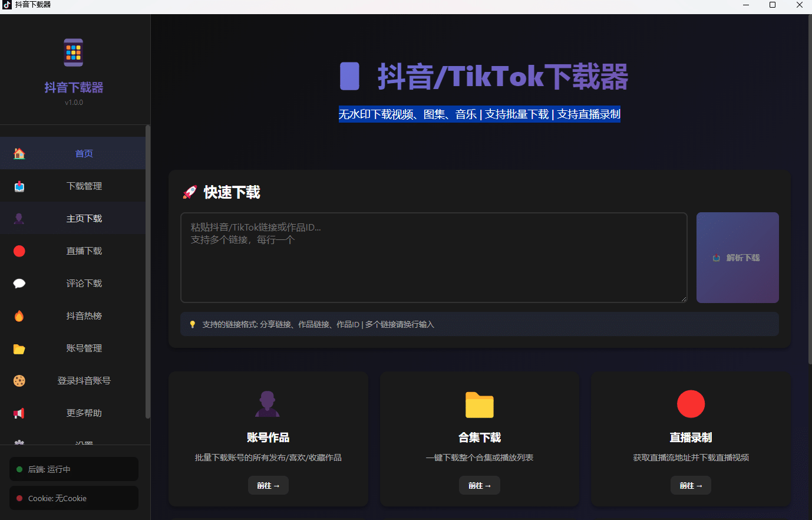Image resolution: width=812 pixels, height=520 pixels.
Task: Open 抖音热榜 via the flame icon
Action: coord(19,315)
